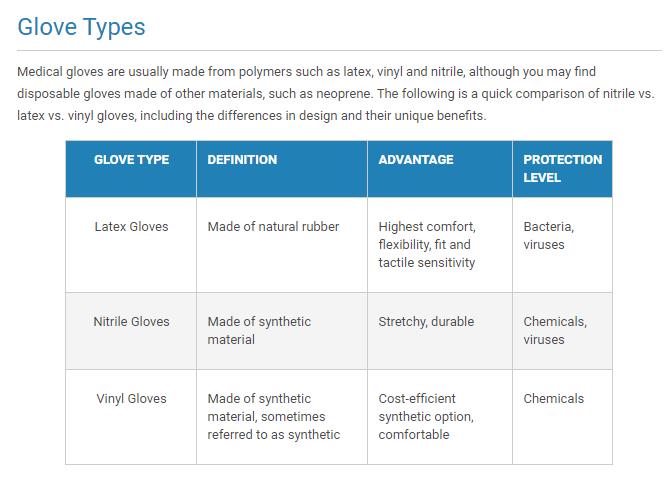Viewport: 665px width, 487px height.
Task: Click the PROTECTION LEVEL column header
Action: (x=562, y=168)
